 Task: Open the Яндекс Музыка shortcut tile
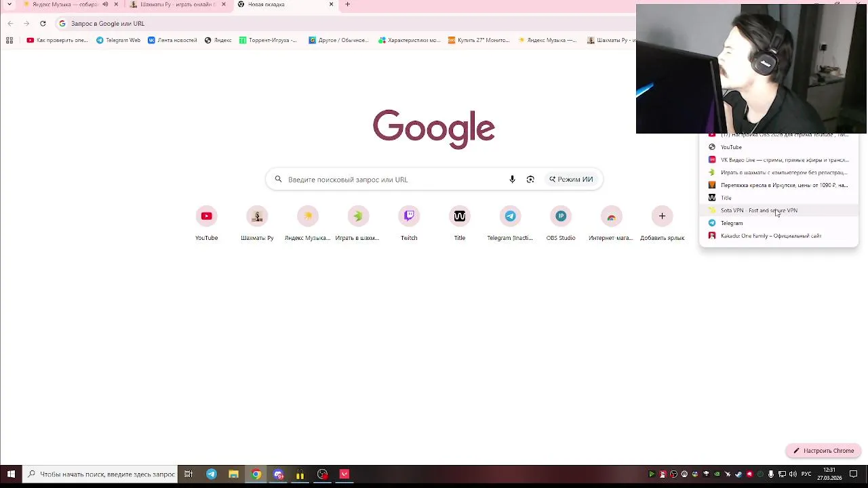pos(307,224)
